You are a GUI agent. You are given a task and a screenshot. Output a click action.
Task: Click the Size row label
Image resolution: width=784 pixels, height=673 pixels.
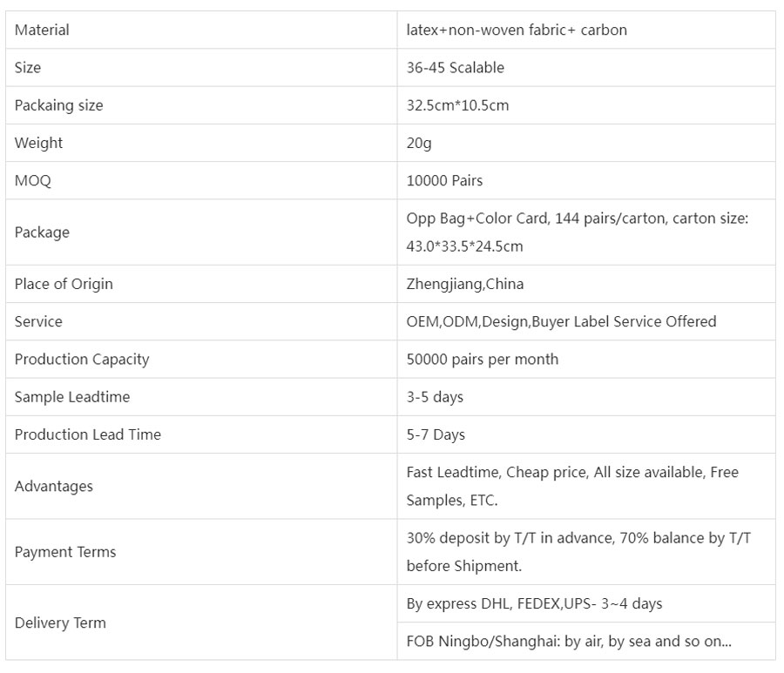pyautogui.click(x=28, y=68)
